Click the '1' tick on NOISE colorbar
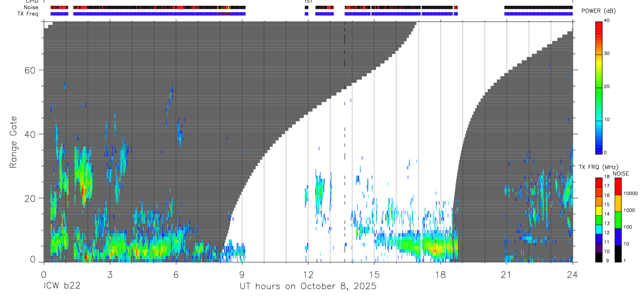 624,261
